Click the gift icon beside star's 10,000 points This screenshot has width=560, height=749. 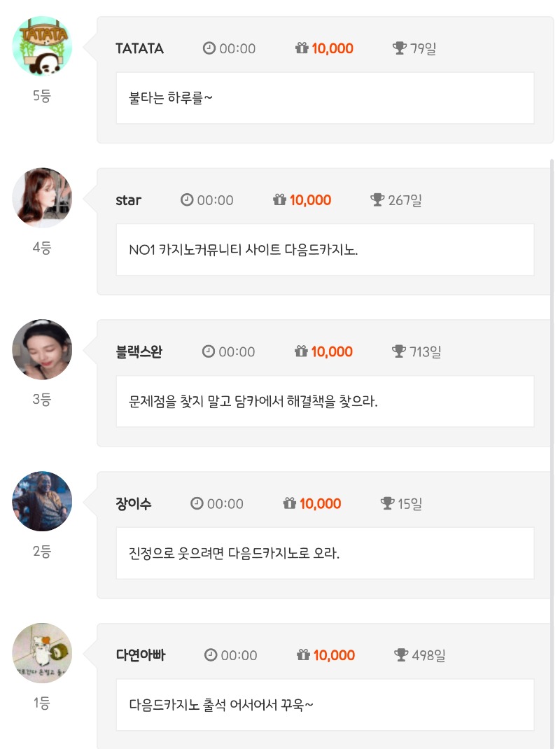coord(280,200)
